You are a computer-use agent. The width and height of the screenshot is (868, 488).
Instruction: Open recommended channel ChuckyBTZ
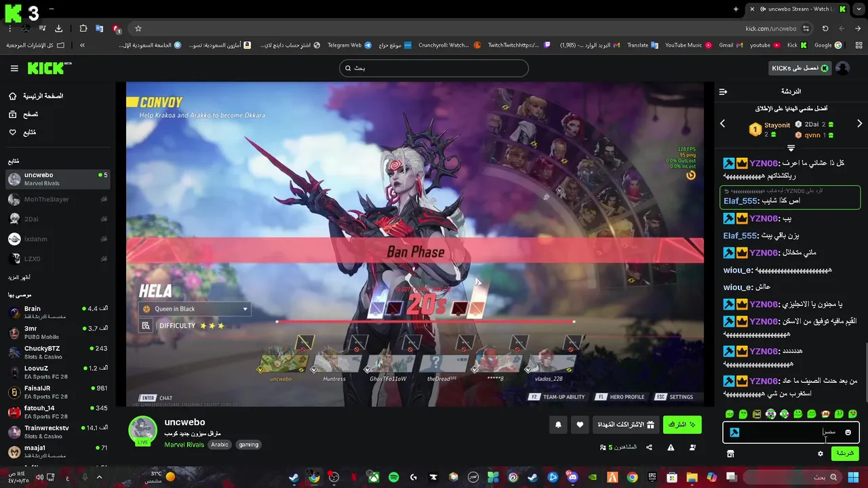pos(58,352)
